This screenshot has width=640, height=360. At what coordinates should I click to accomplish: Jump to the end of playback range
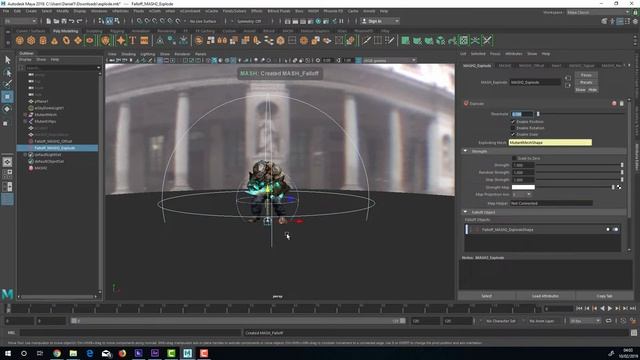[x=633, y=309]
